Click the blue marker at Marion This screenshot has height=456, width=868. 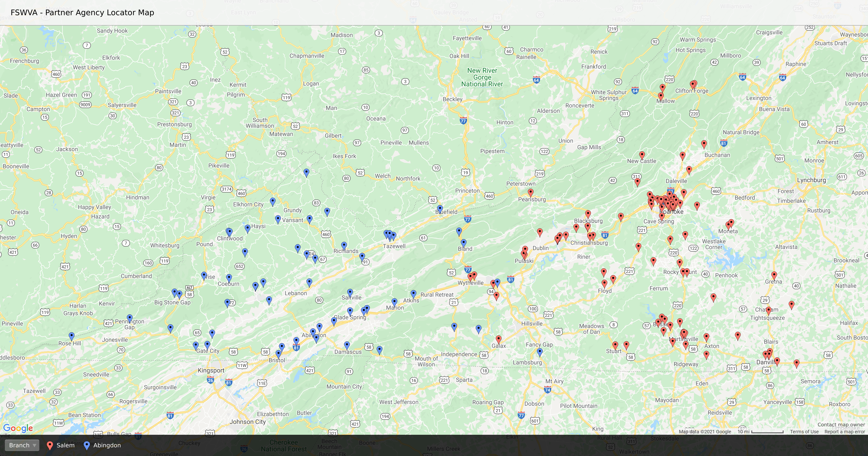pyautogui.click(x=394, y=302)
